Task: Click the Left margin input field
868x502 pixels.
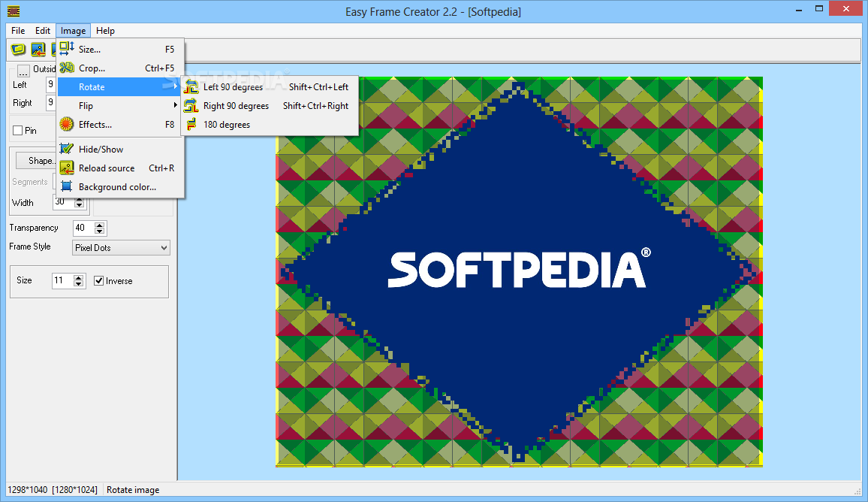Action: [x=51, y=84]
